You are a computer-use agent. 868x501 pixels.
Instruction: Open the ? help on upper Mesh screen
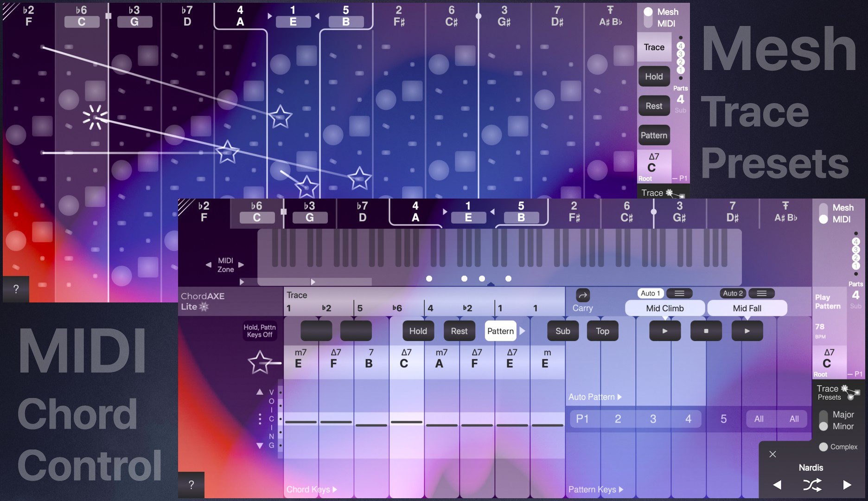point(16,289)
